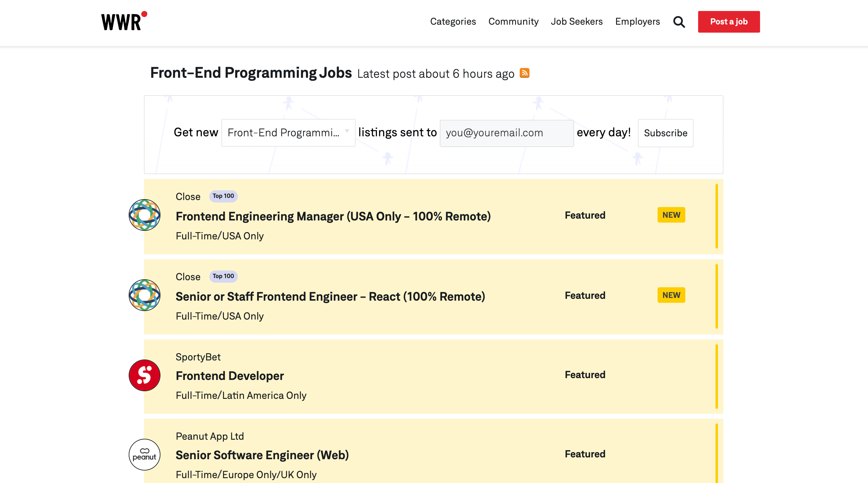Open the Senior or Staff Frontend Engineer listing
Image resolution: width=868 pixels, height=483 pixels.
coord(330,296)
